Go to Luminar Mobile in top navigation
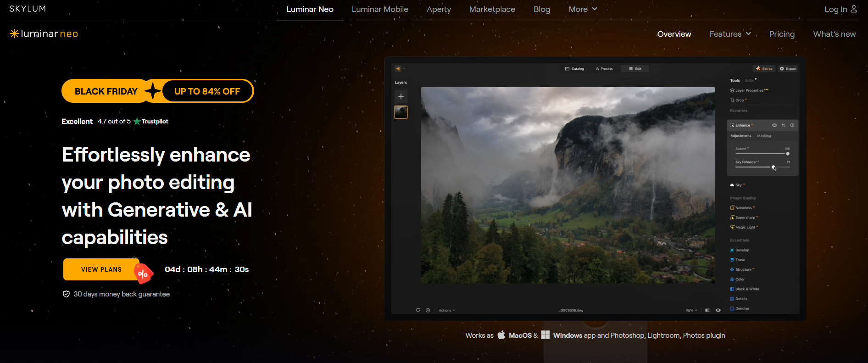 click(380, 9)
